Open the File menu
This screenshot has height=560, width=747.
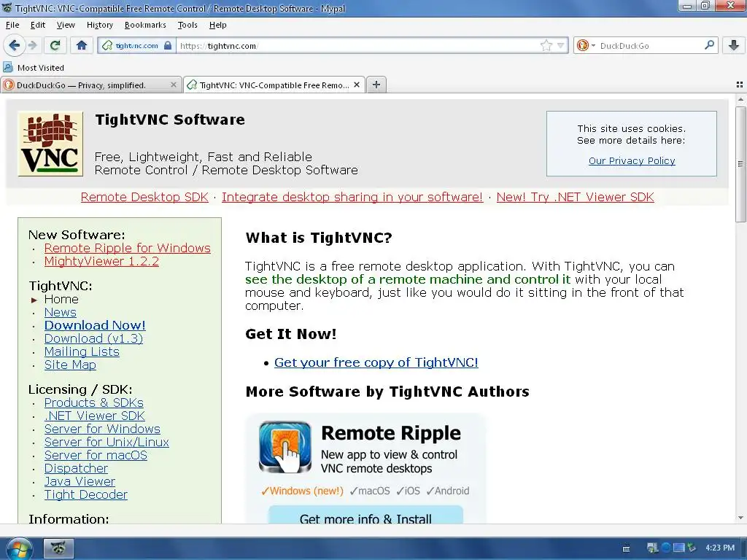tap(12, 25)
